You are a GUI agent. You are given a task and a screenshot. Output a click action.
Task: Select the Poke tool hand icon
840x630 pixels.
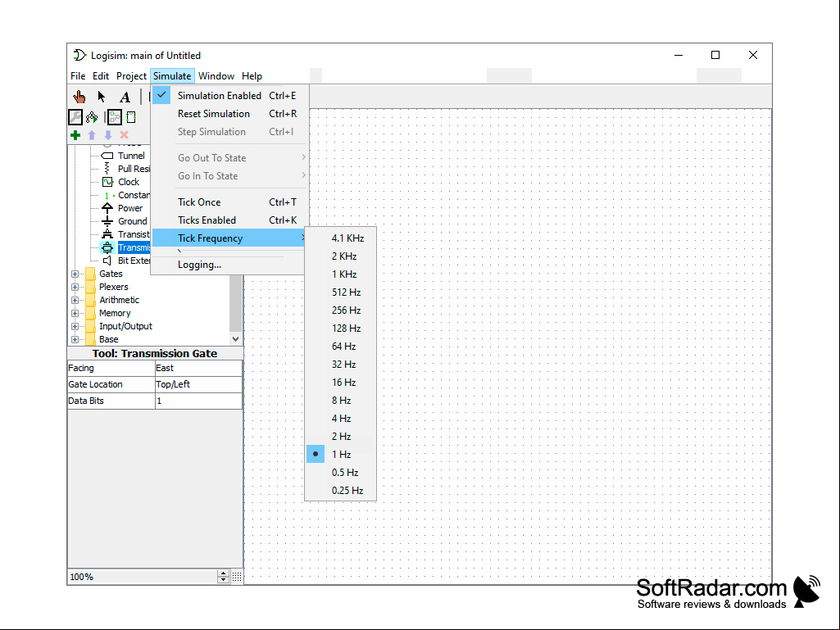[x=79, y=97]
